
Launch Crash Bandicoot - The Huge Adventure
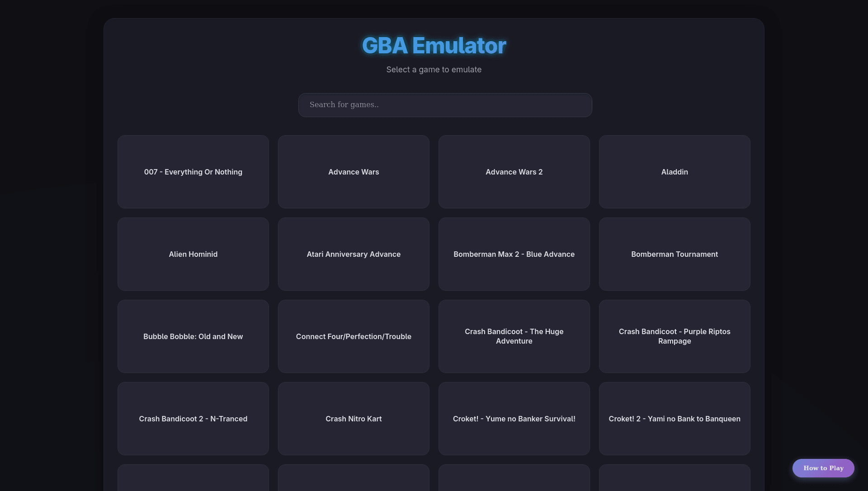[x=514, y=336]
